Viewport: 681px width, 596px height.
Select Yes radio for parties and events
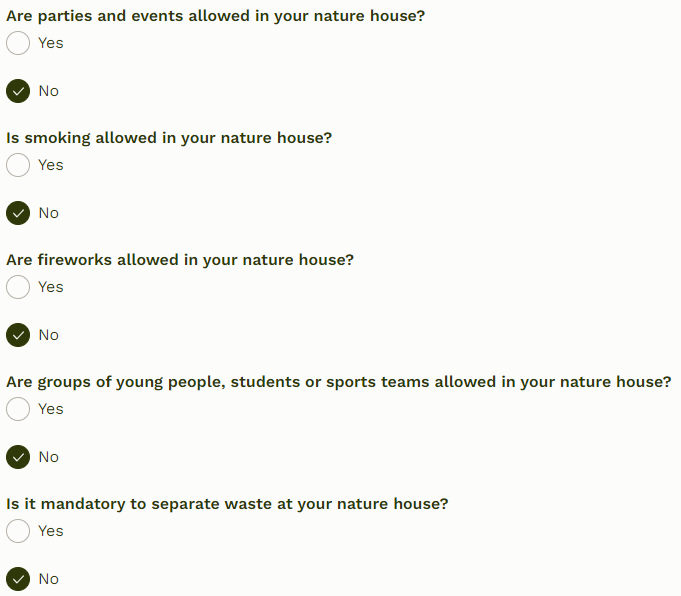click(18, 43)
